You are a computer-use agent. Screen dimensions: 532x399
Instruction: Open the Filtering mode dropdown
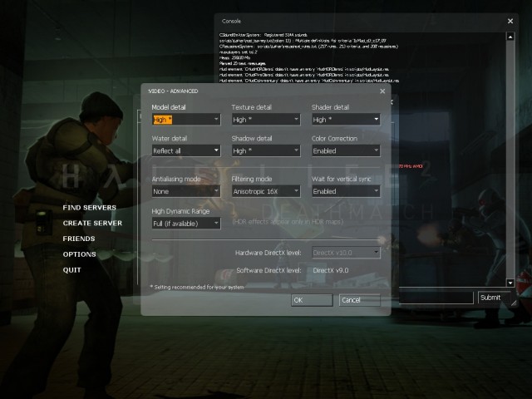click(x=266, y=191)
